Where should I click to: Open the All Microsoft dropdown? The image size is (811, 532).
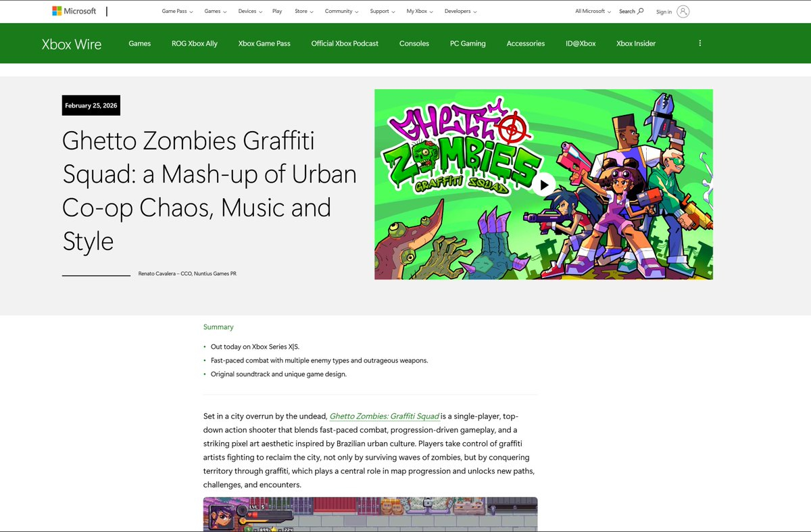click(x=593, y=11)
